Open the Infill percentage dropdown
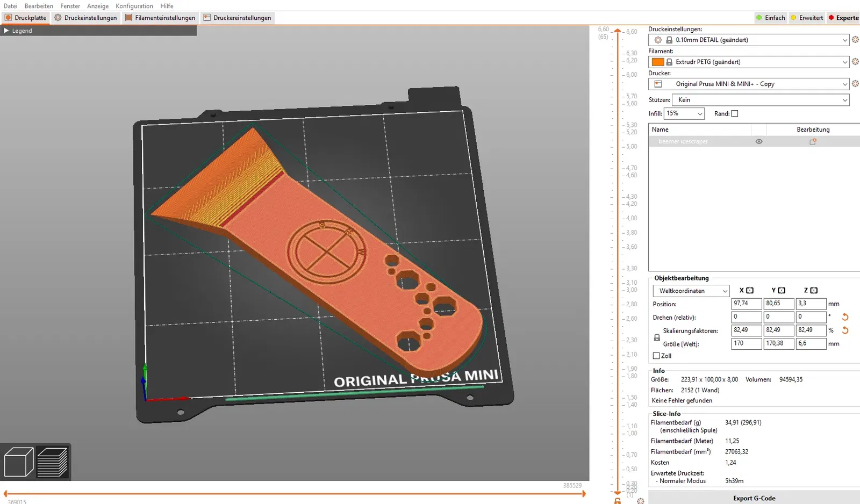This screenshot has height=504, width=860. [684, 113]
